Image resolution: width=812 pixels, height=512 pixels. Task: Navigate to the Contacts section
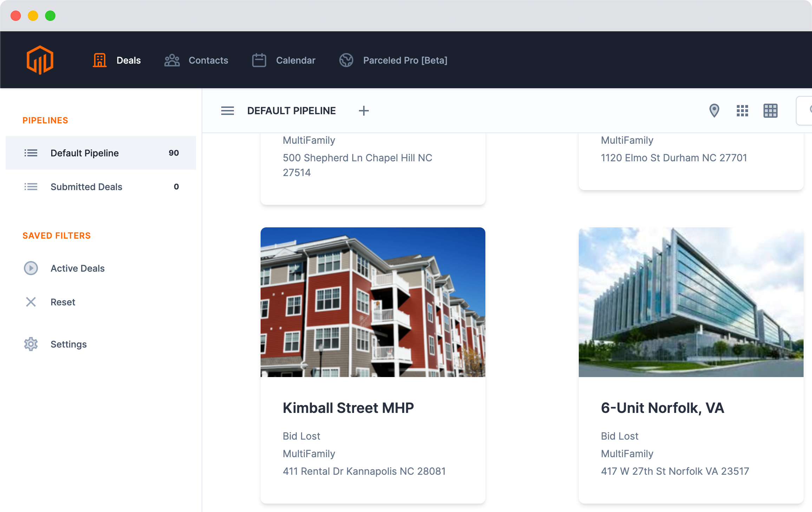[208, 60]
